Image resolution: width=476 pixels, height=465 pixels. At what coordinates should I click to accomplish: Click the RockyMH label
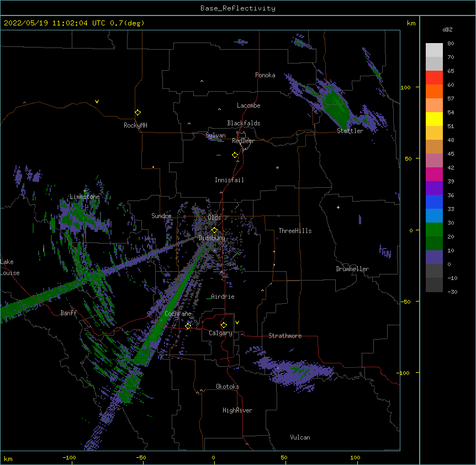[x=135, y=125]
